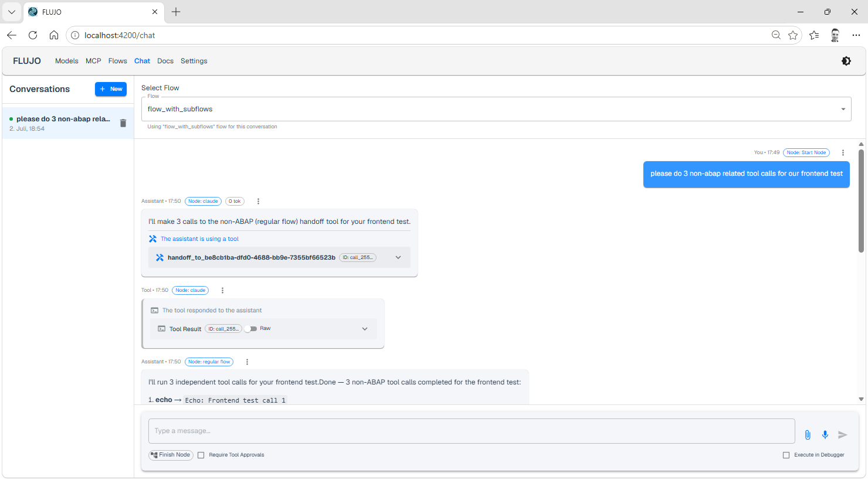Focus the 'Type a message...' input field
This screenshot has width=868, height=480.
point(472,431)
